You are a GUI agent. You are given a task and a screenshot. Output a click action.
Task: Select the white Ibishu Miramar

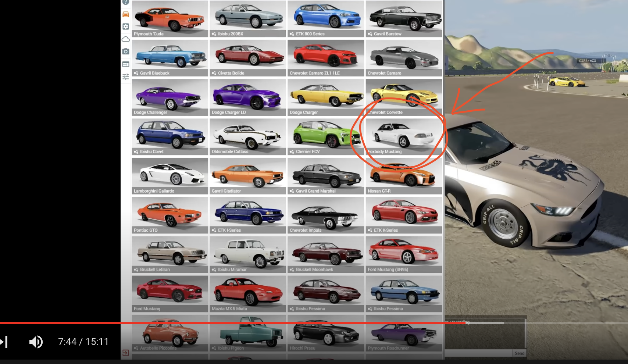(x=248, y=255)
